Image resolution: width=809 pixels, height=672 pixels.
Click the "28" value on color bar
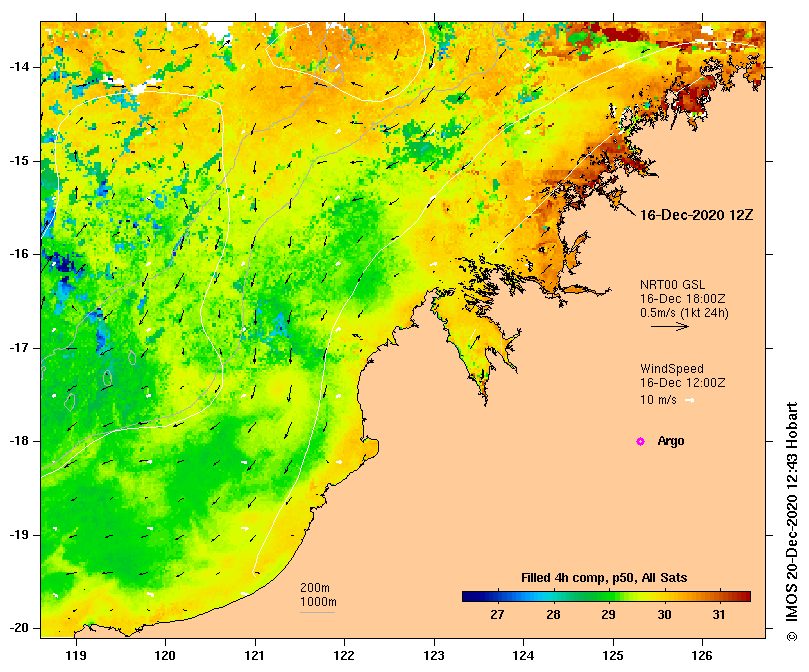(553, 615)
